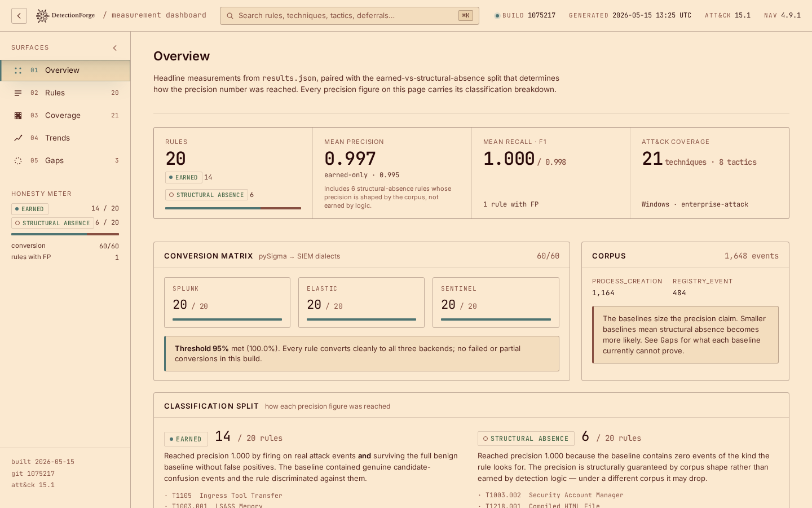Click the Sentinel conversion card
Viewport: 812px width, 508px height.
(496, 303)
